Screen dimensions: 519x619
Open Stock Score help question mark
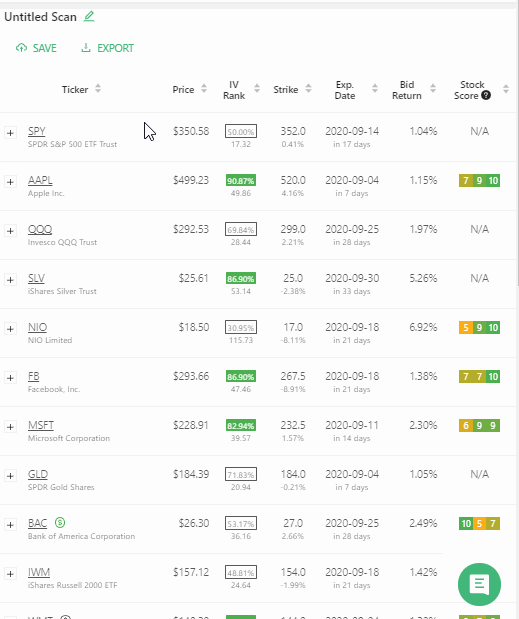pyautogui.click(x=486, y=95)
